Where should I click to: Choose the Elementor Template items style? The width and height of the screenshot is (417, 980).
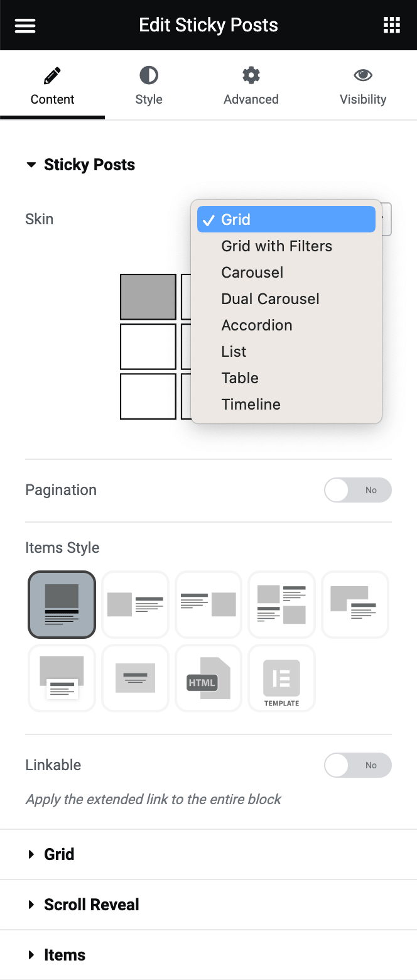(x=281, y=678)
